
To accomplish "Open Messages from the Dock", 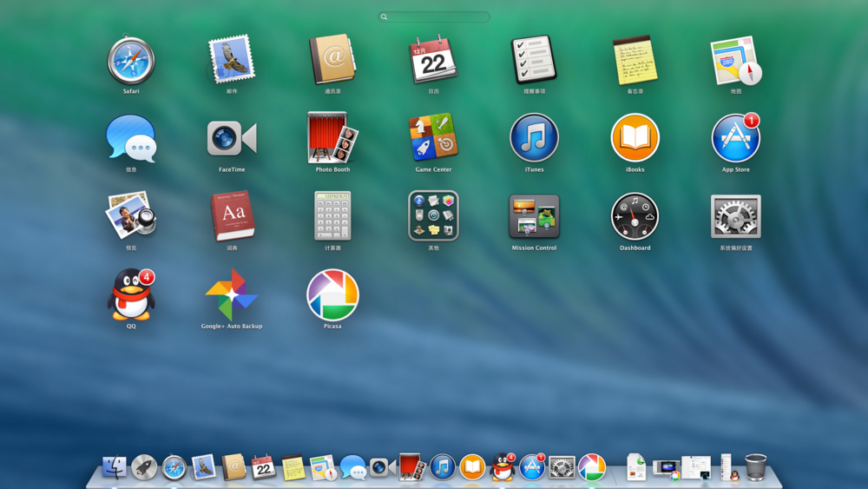I will click(353, 467).
